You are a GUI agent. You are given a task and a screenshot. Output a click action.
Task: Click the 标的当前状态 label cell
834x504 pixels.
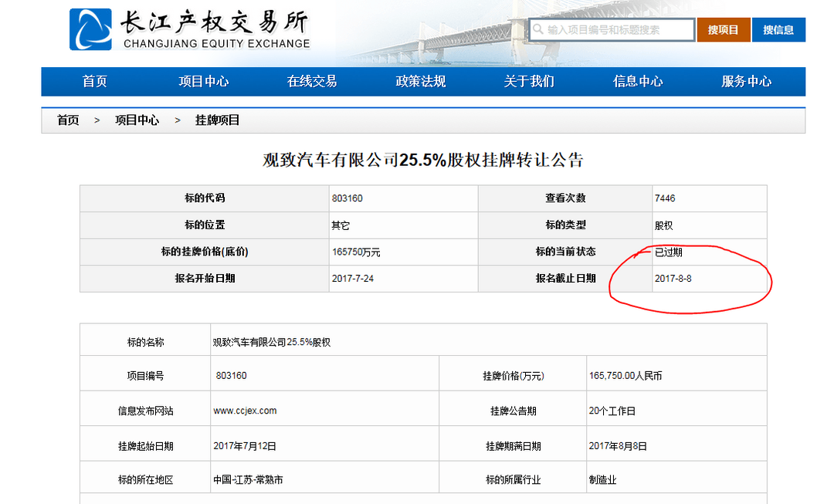pos(565,252)
